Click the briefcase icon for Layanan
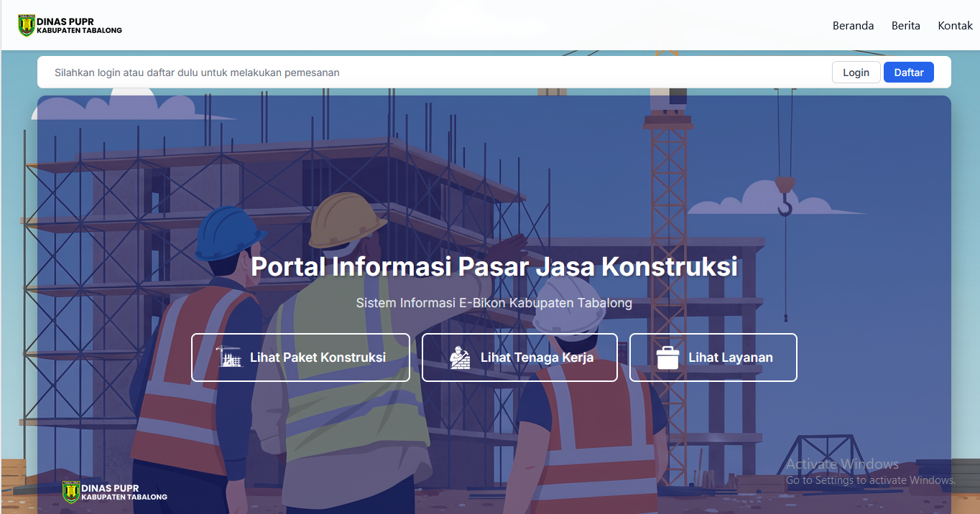Screen dimensions: 980x514 [x=667, y=358]
